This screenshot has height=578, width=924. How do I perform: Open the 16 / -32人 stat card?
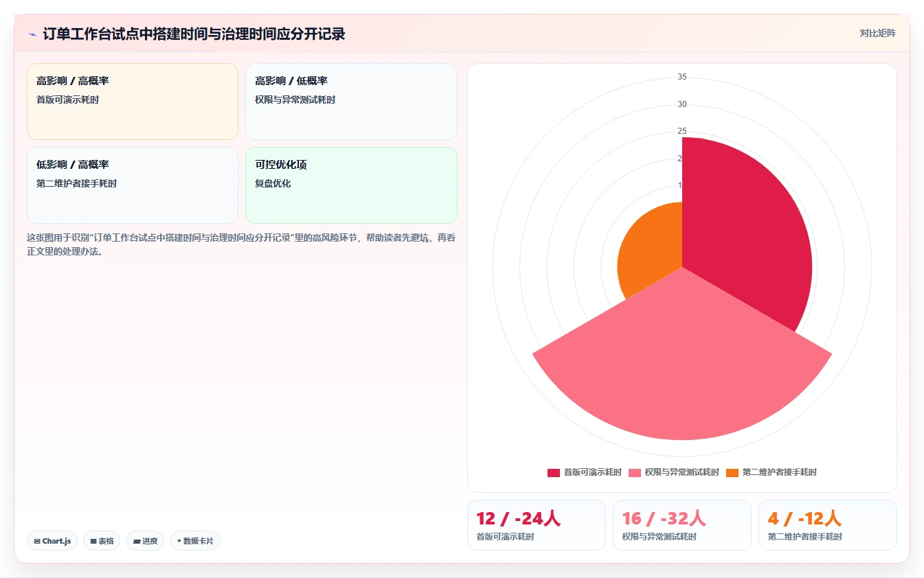pos(682,525)
